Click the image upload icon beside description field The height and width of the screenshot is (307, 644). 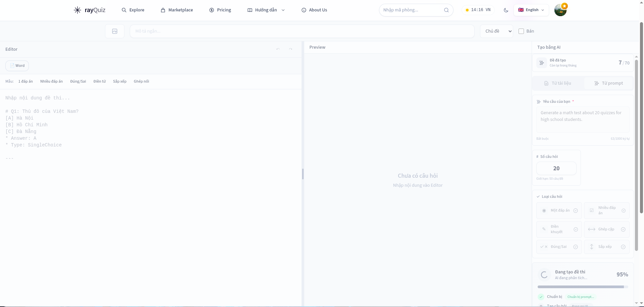[115, 31]
